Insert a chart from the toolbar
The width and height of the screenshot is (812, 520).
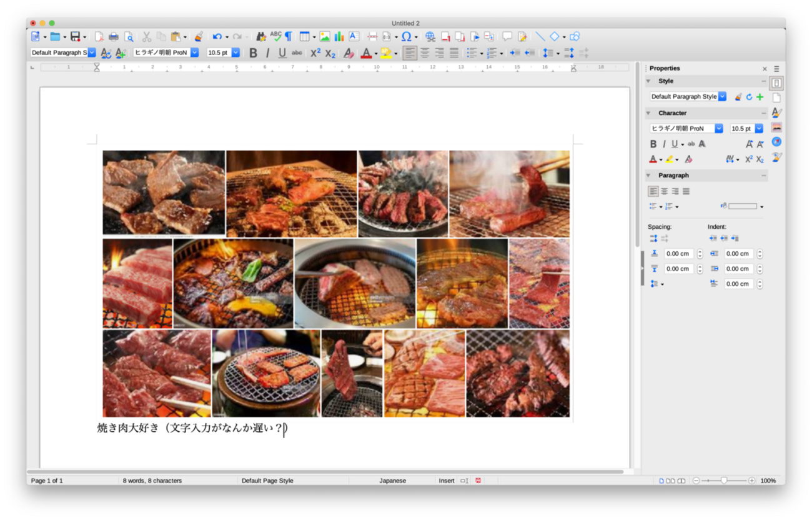339,37
